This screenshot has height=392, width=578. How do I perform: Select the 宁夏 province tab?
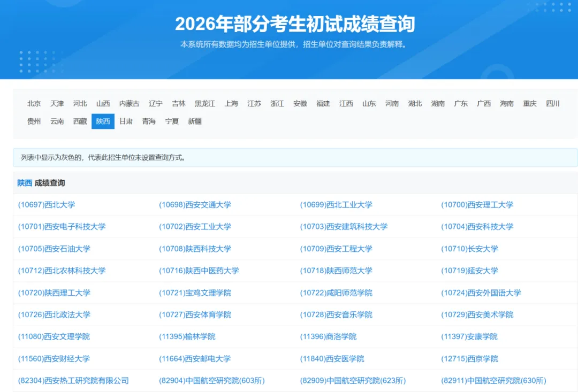(172, 121)
